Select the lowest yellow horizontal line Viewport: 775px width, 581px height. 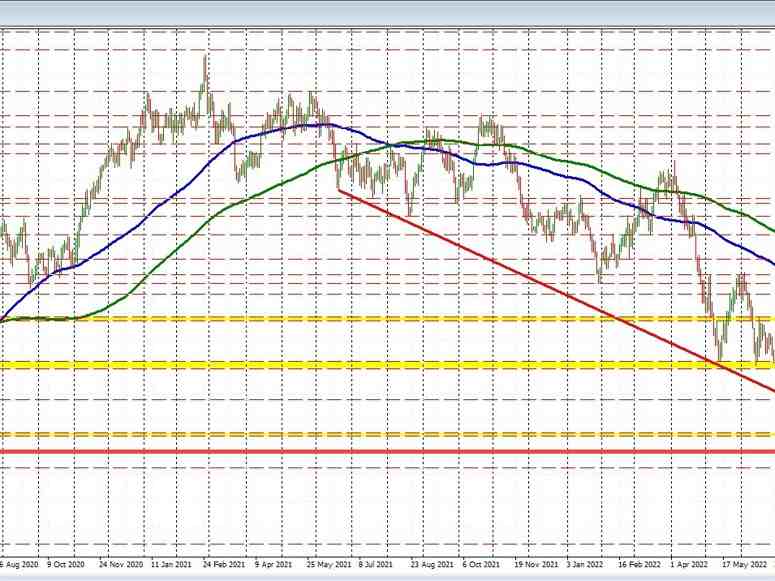coord(388,435)
